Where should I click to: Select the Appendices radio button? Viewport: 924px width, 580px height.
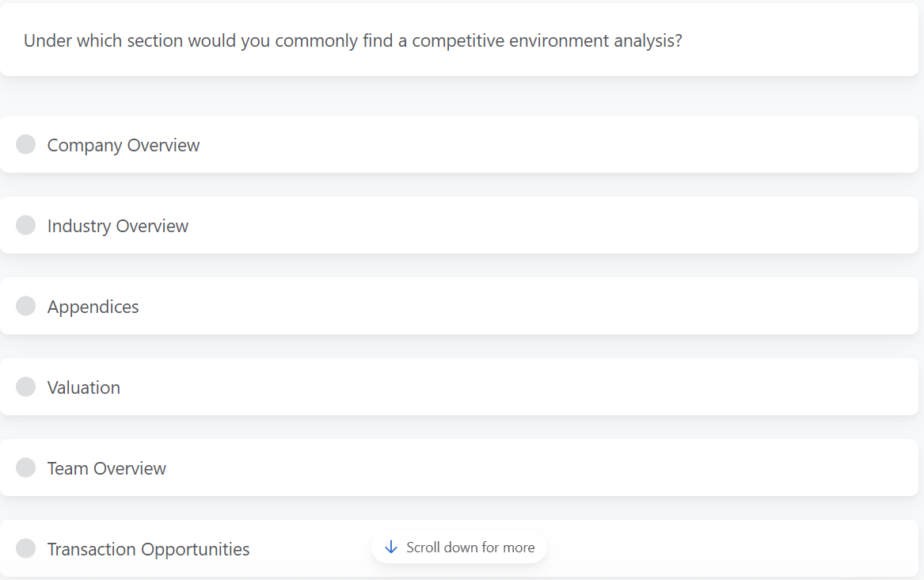(x=25, y=306)
